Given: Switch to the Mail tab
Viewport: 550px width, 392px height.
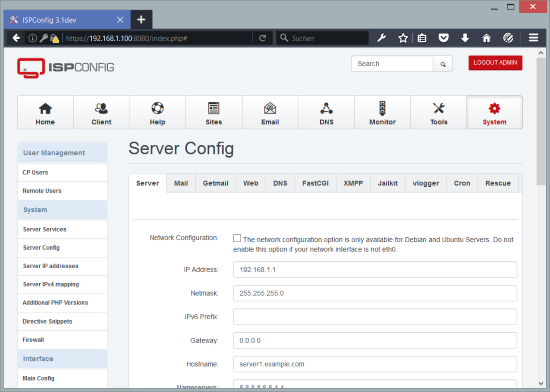Looking at the screenshot, I should [181, 183].
